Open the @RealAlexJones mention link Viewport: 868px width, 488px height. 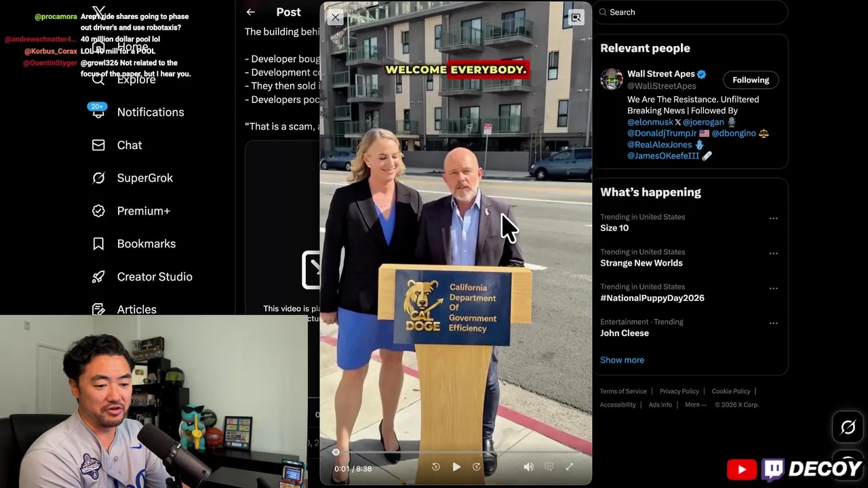(x=660, y=144)
